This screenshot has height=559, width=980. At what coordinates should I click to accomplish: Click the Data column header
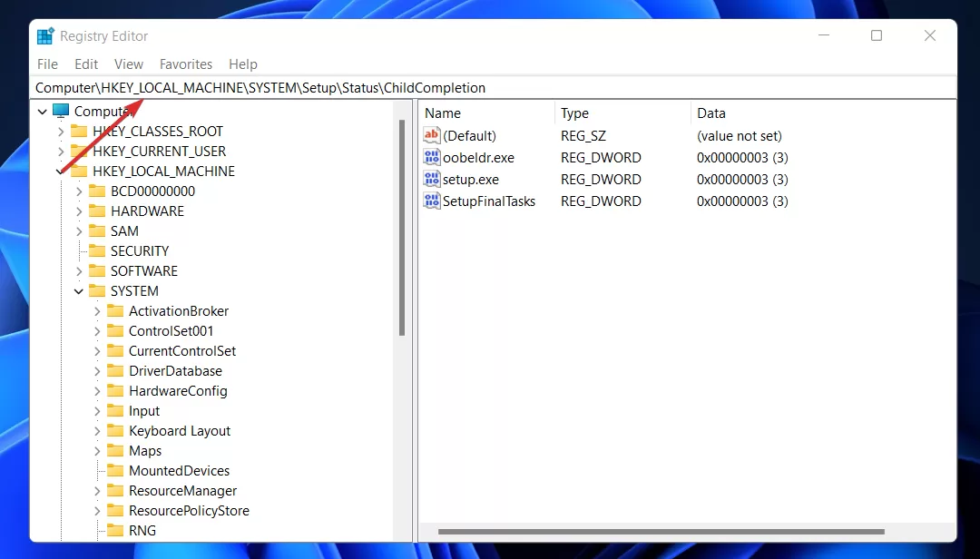point(824,113)
